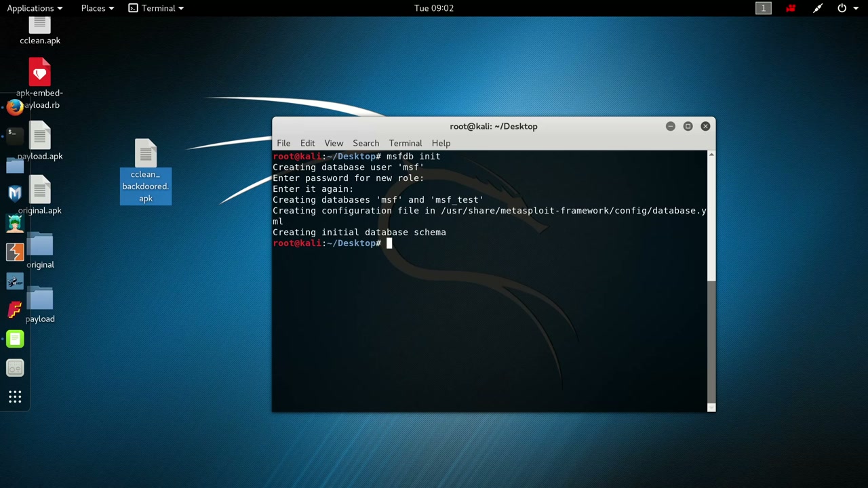Click the network connection tray icon
The height and width of the screenshot is (488, 868).
818,8
